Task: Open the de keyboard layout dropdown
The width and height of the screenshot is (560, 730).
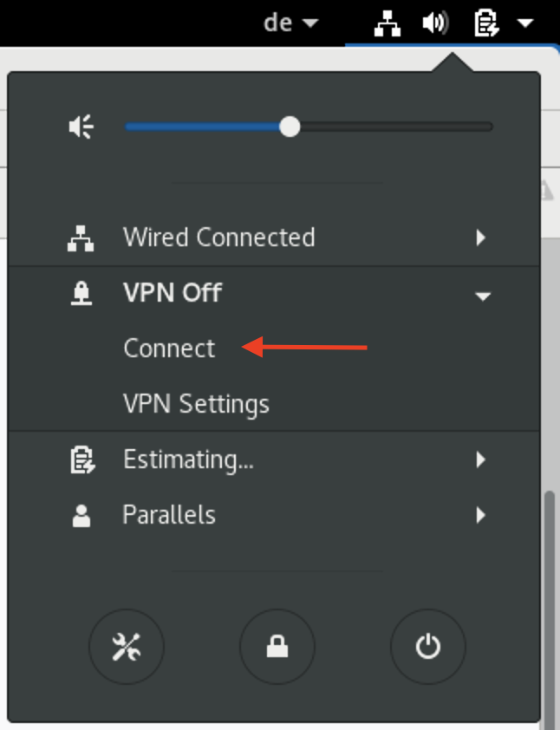Action: 290,23
